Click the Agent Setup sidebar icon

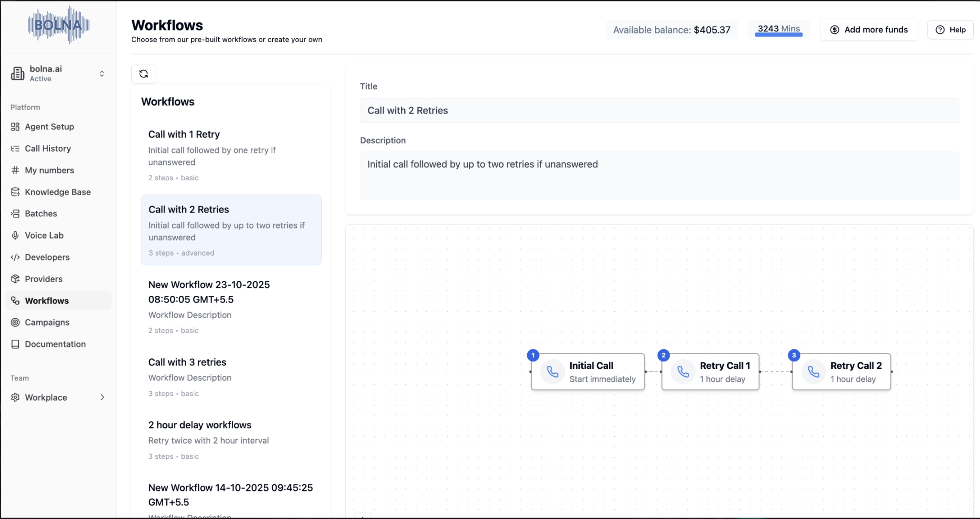coord(15,127)
